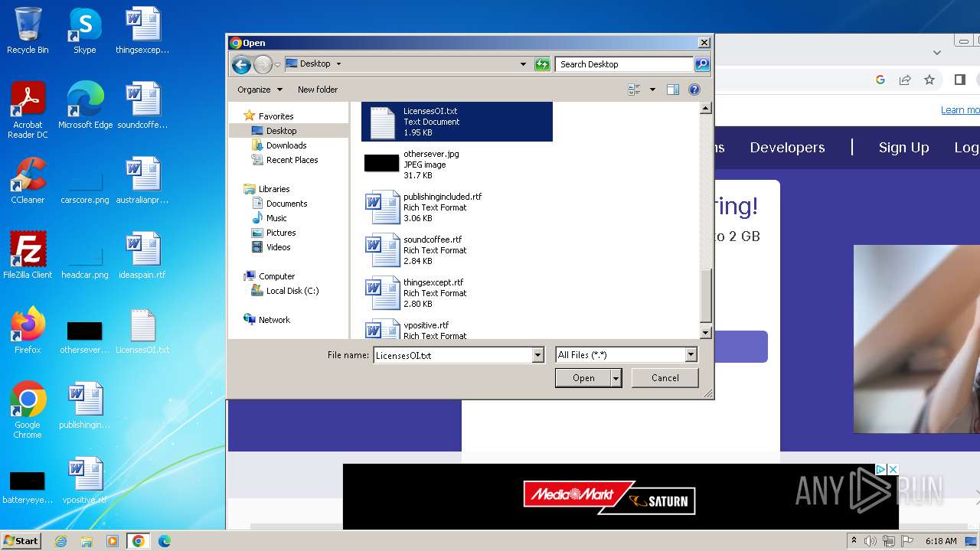The height and width of the screenshot is (551, 980).
Task: Select Documents library
Action: point(286,204)
